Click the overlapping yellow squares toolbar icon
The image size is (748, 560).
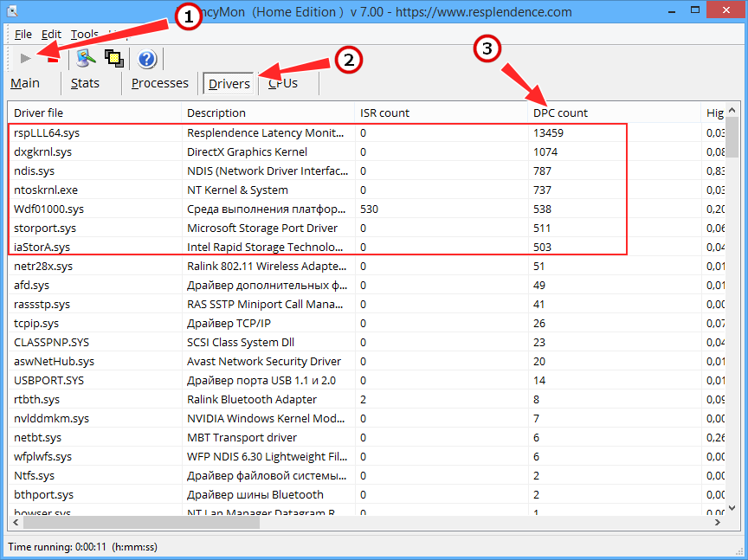114,59
